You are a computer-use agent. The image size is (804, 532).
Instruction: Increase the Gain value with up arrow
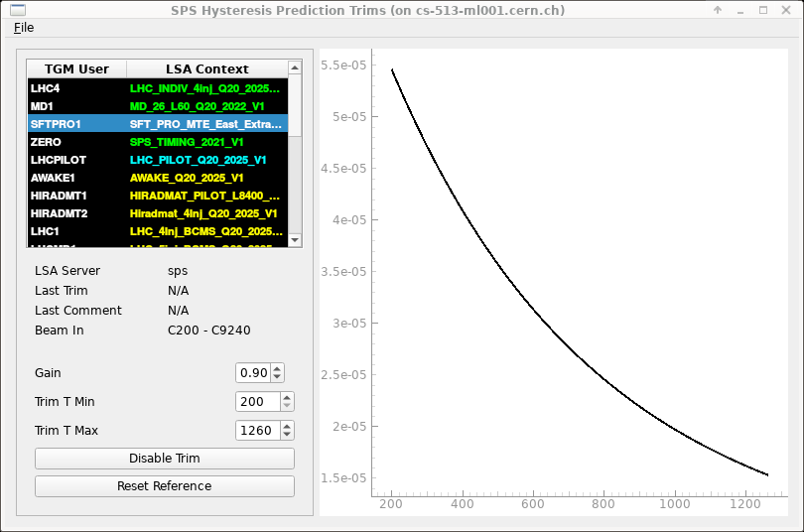pyautogui.click(x=278, y=368)
